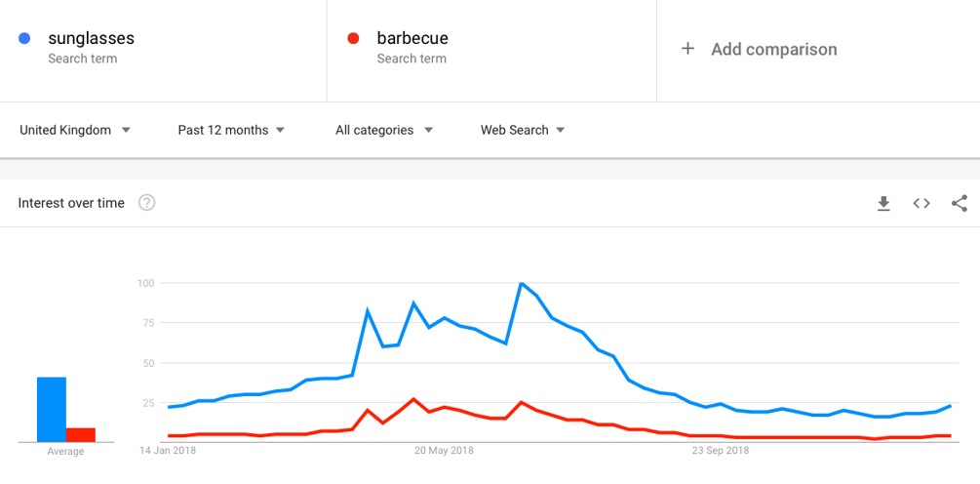Open help for Interest over time
980x484 pixels.
pyautogui.click(x=147, y=203)
